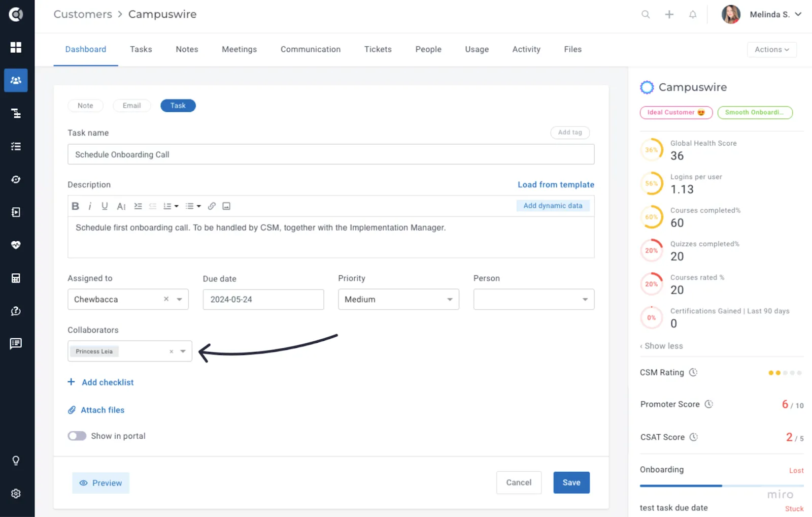
Task: Switch to the Usage tab
Action: 477,49
